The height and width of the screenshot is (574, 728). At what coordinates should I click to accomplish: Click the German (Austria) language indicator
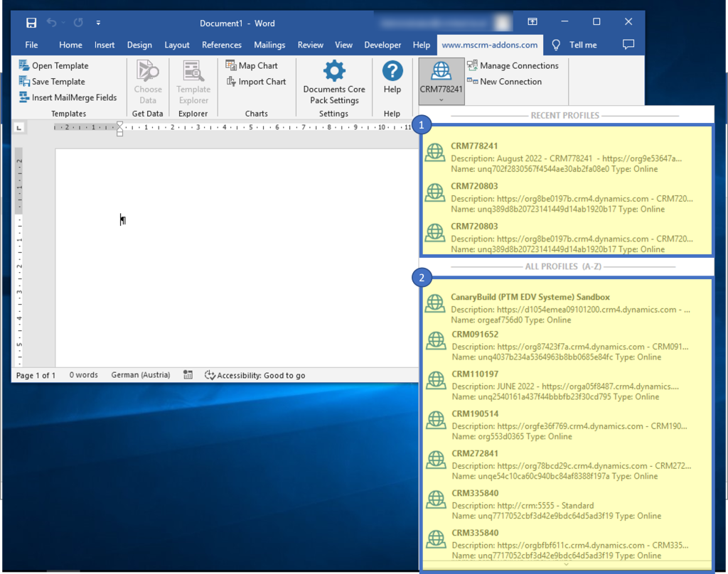tap(140, 375)
